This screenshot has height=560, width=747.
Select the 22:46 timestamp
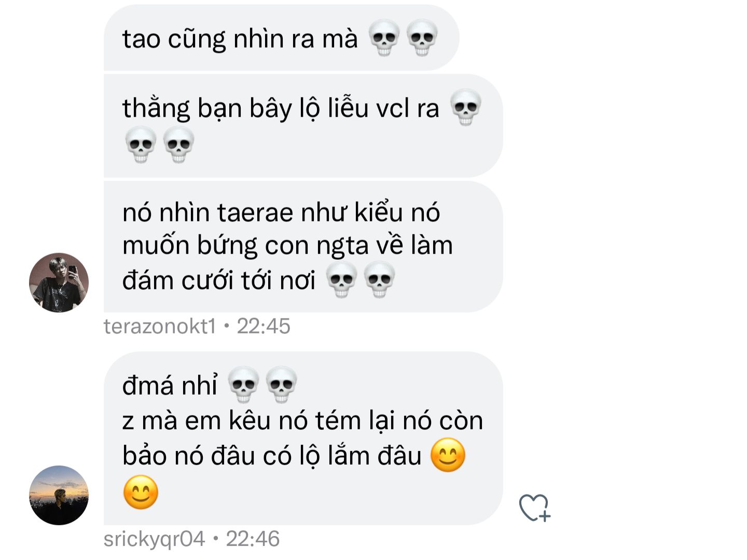253,539
